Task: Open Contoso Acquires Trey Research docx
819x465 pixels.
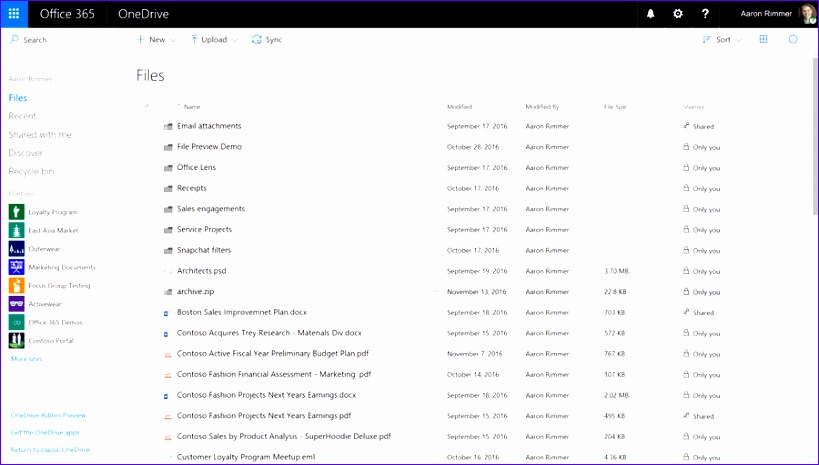Action: click(x=269, y=333)
